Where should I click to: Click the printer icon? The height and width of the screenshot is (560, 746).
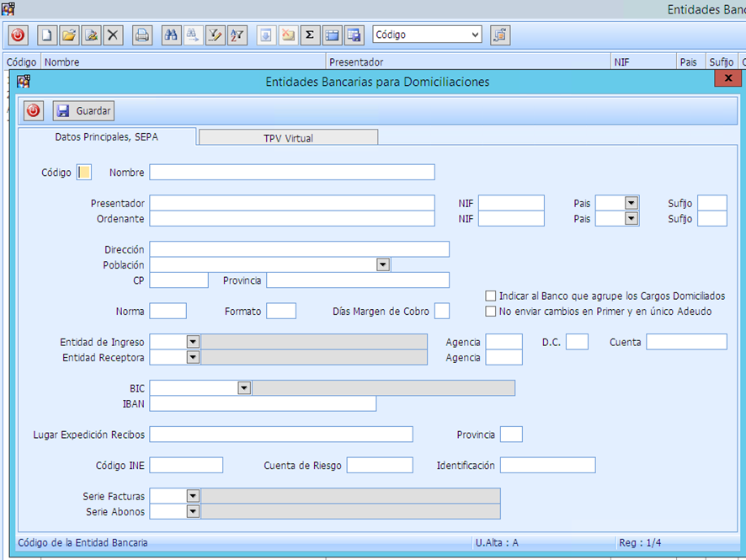click(x=142, y=35)
